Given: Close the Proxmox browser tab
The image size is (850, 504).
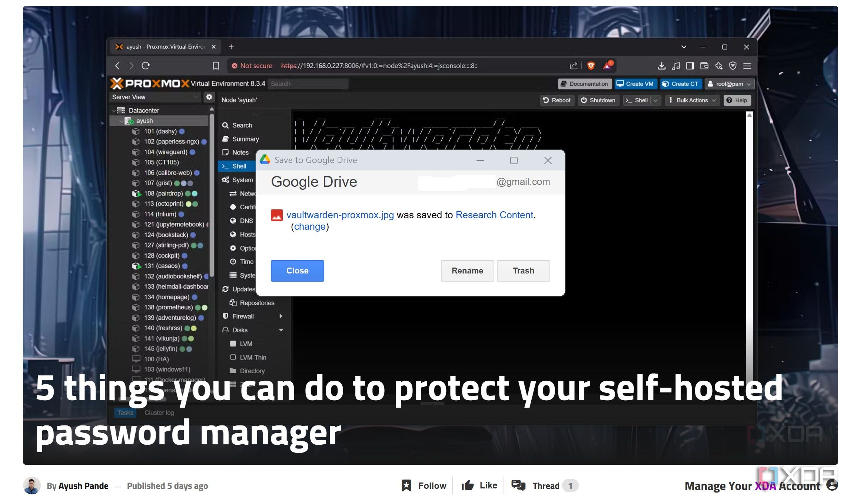Looking at the screenshot, I should point(213,47).
